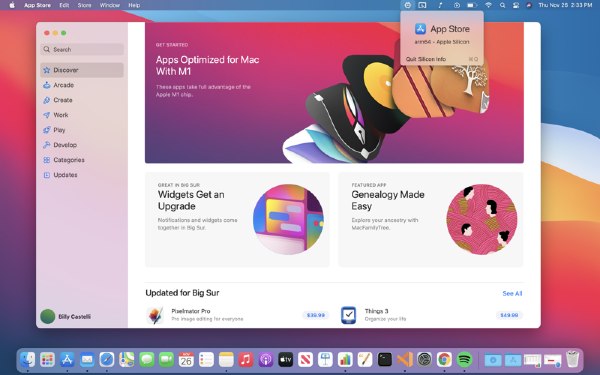Open Keynote from the Dock
This screenshot has width=600, height=375.
coord(325,359)
